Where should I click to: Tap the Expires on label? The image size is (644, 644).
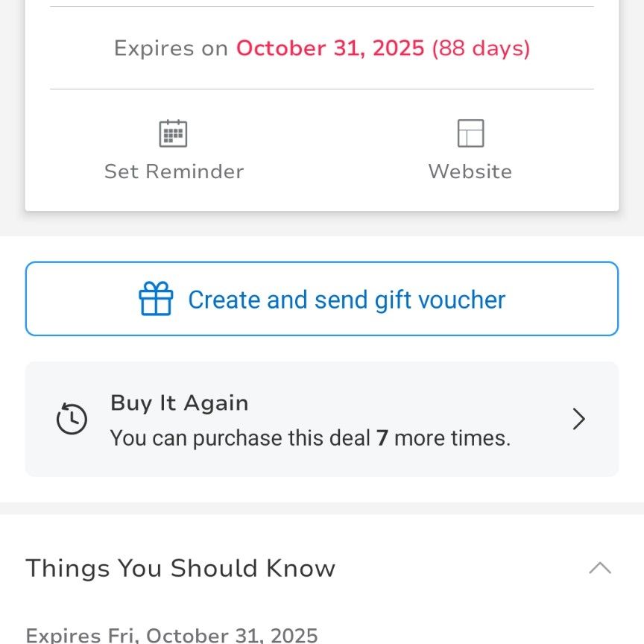click(171, 48)
